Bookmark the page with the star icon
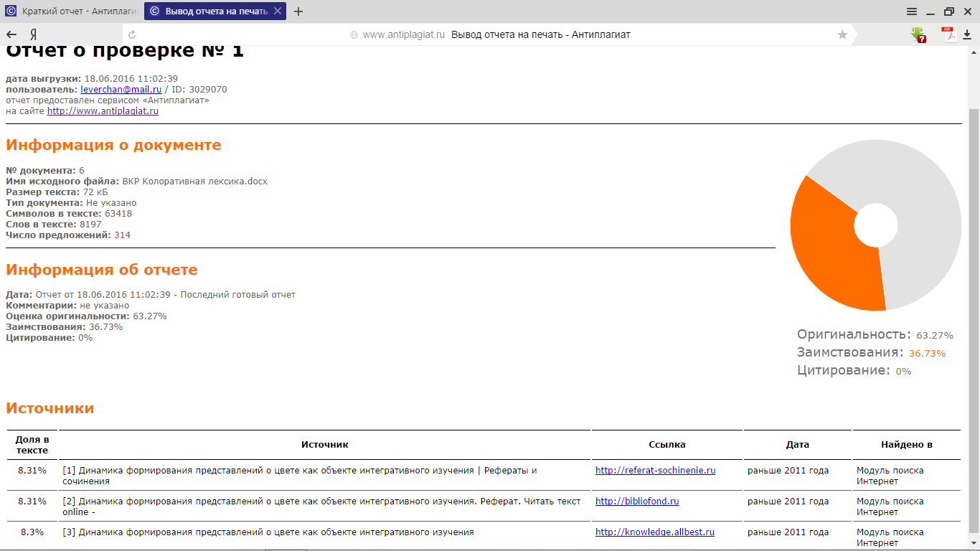This screenshot has height=551, width=980. point(842,34)
